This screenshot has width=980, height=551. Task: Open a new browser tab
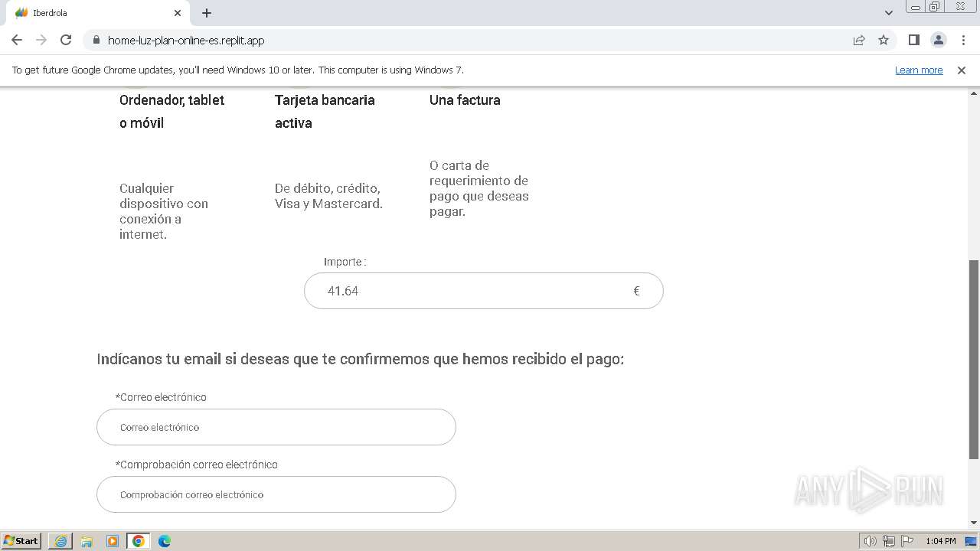[207, 13]
